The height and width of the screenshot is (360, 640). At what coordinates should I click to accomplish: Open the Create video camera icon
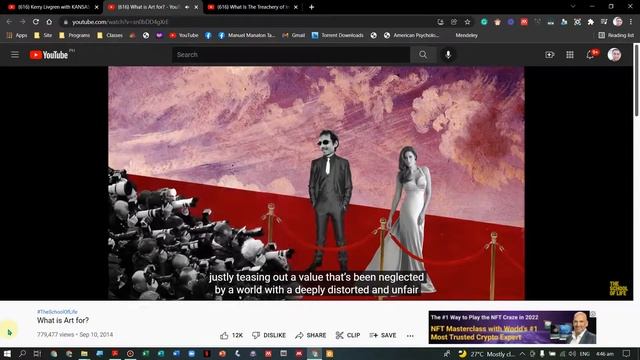click(x=549, y=55)
